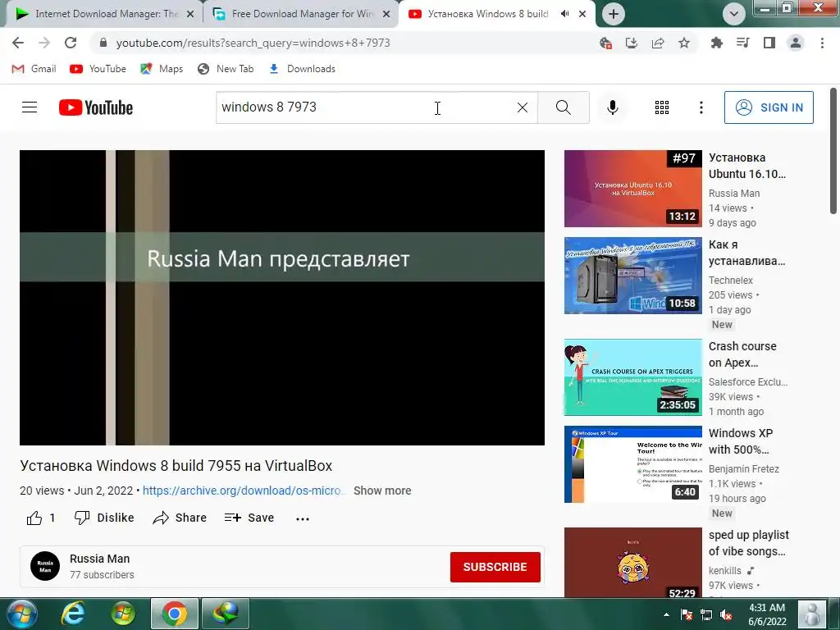Like the video with thumbs-up icon

[x=34, y=518]
